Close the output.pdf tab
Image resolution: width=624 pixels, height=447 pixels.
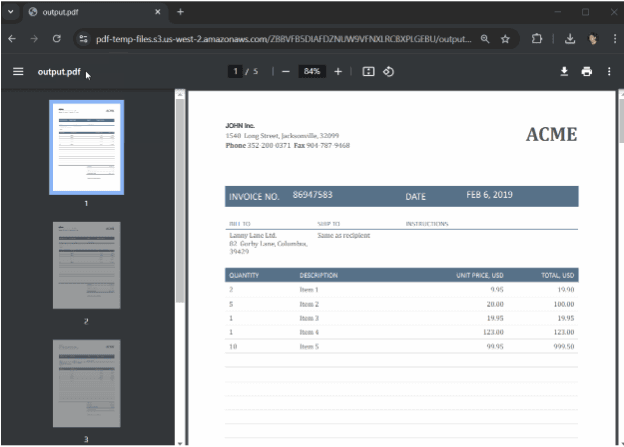tap(157, 12)
